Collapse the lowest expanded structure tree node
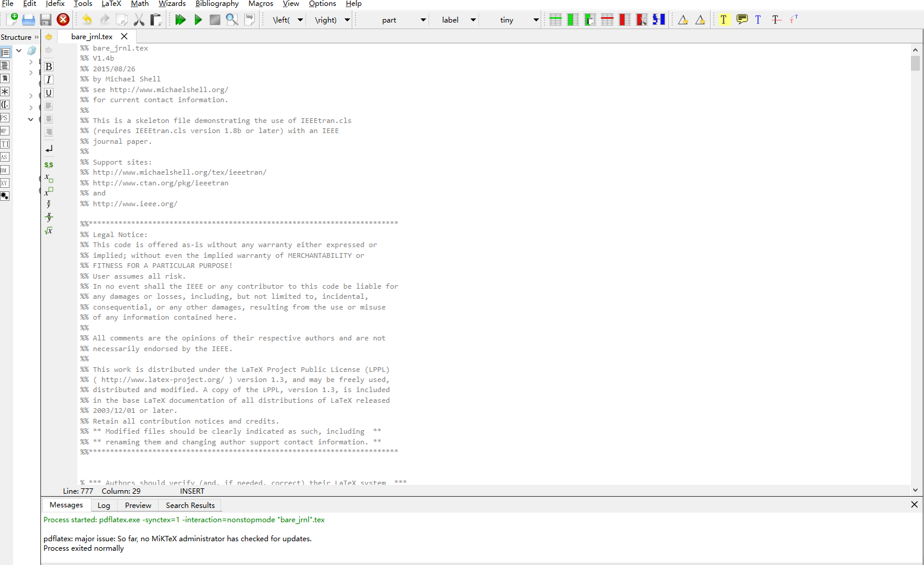The height and width of the screenshot is (565, 924). click(30, 119)
